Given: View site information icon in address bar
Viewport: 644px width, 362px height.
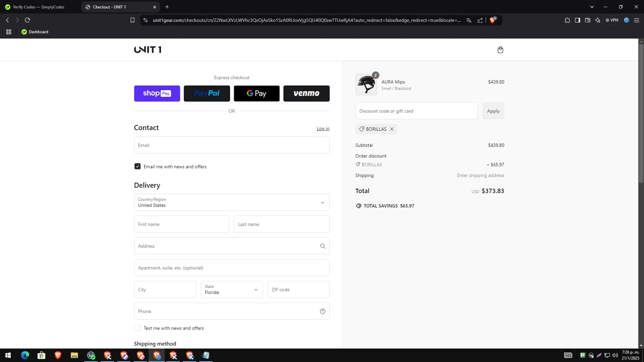Looking at the screenshot, I should tap(146, 20).
